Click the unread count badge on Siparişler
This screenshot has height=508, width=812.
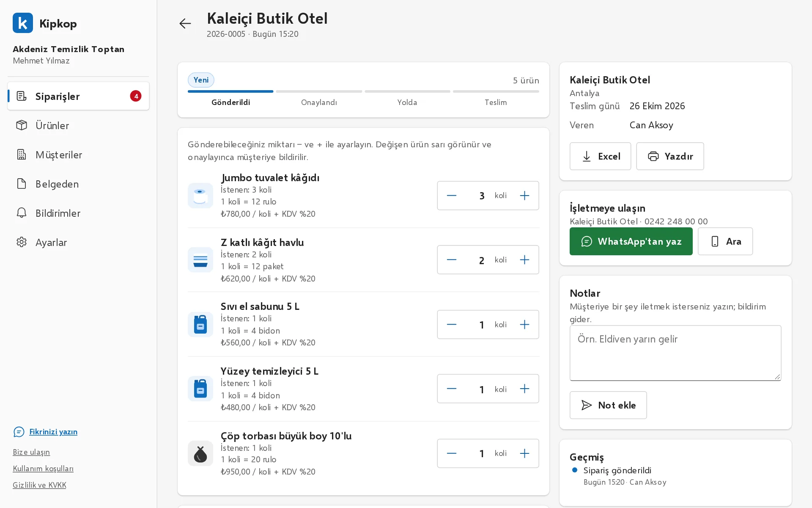click(136, 96)
